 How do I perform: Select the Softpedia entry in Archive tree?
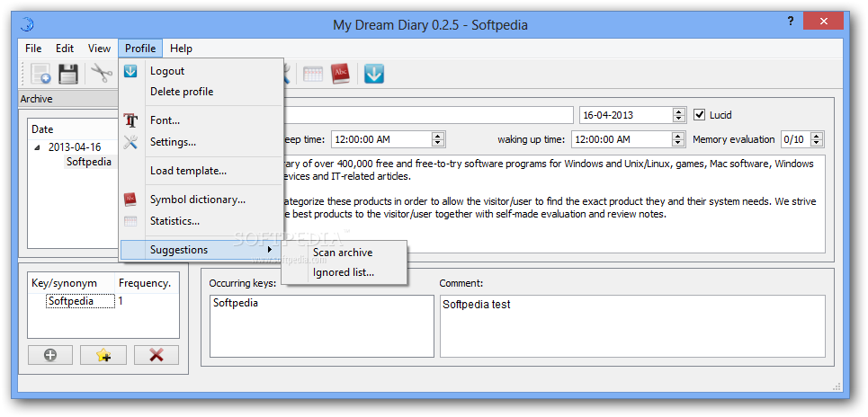point(88,162)
